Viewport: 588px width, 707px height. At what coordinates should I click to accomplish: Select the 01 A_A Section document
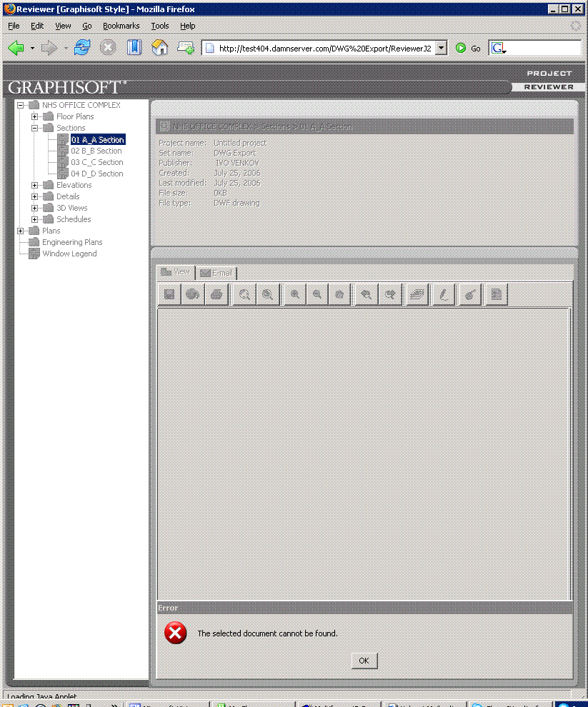pyautogui.click(x=97, y=140)
